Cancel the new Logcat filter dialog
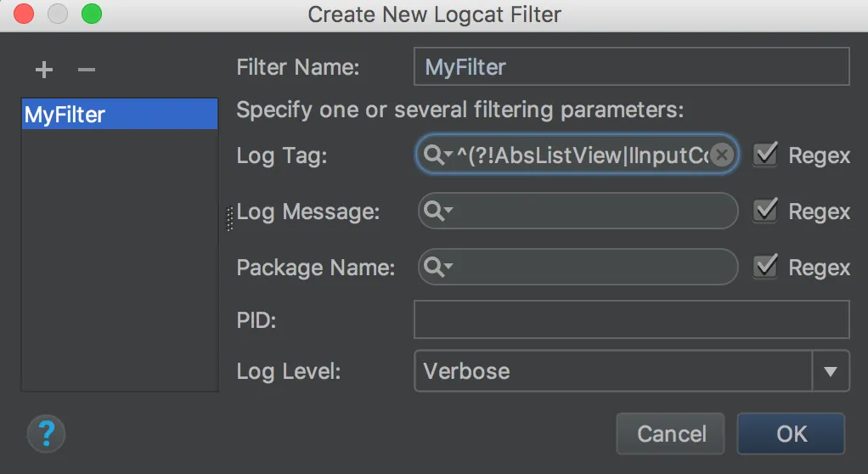The image size is (868, 474). point(671,434)
